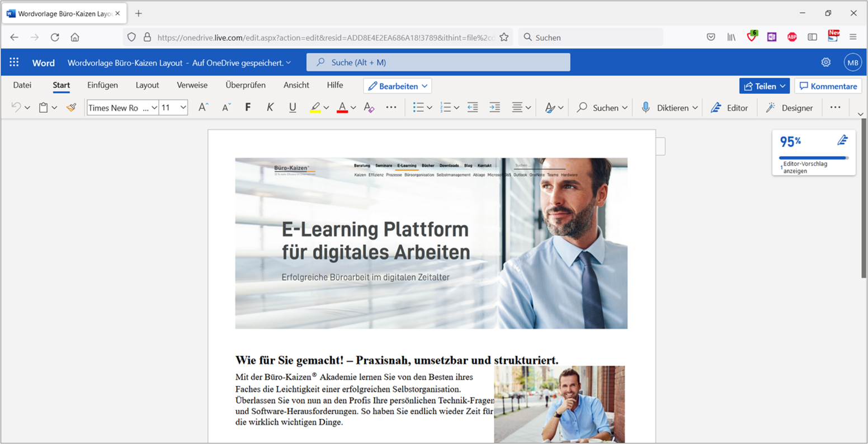Reload the browser page
Screen dimensions: 868x444
pyautogui.click(x=55, y=37)
